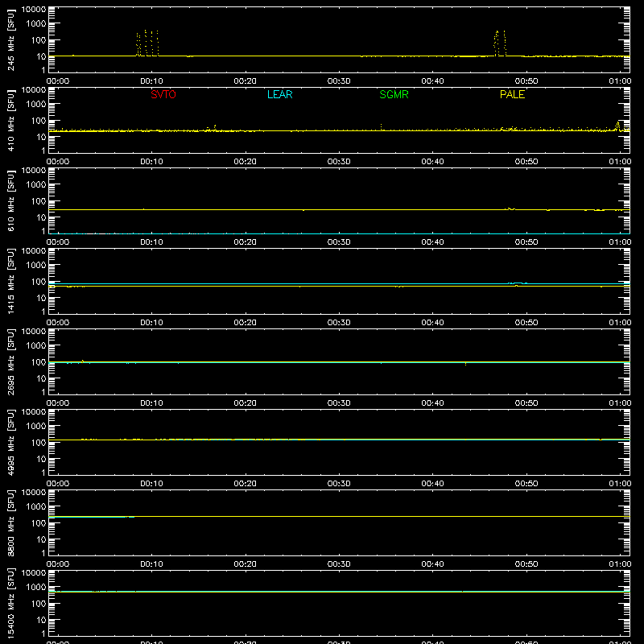644x644 pixels.
Task: Click 00:40 time tick under 8800 MHz panel
Action: pos(432,564)
